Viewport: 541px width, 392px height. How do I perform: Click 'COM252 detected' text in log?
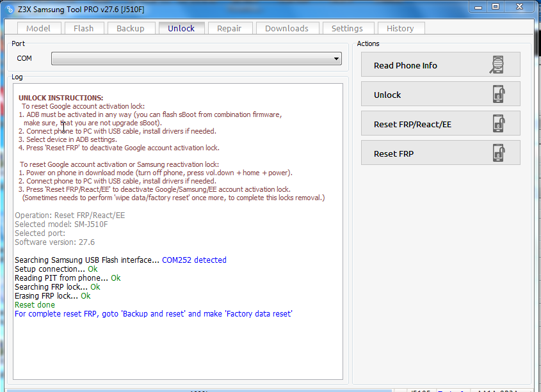(x=194, y=260)
